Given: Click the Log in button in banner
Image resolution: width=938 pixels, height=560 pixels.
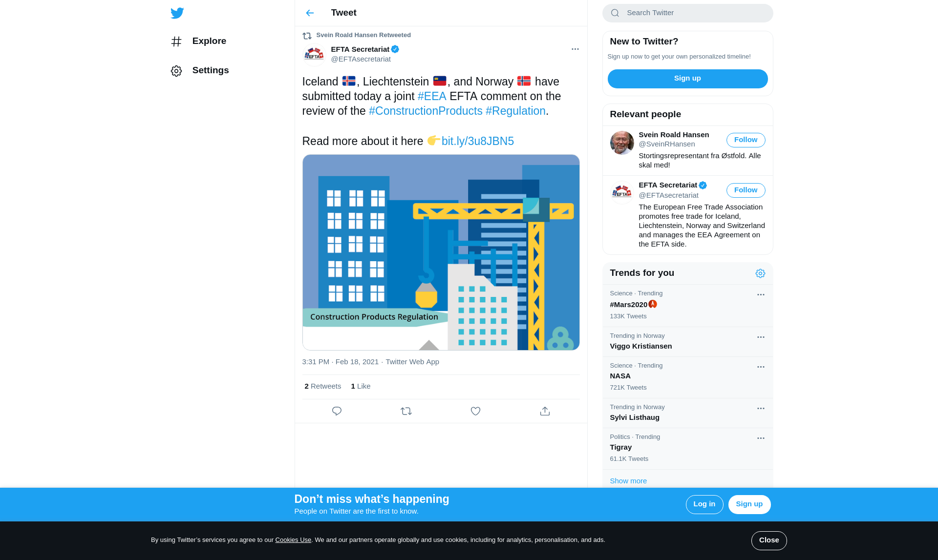Looking at the screenshot, I should coord(704,504).
